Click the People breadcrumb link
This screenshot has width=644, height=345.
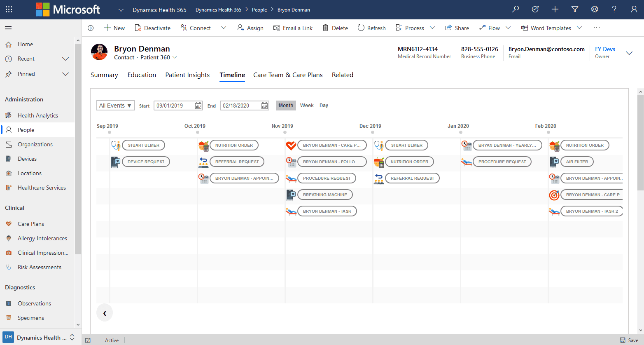click(259, 10)
